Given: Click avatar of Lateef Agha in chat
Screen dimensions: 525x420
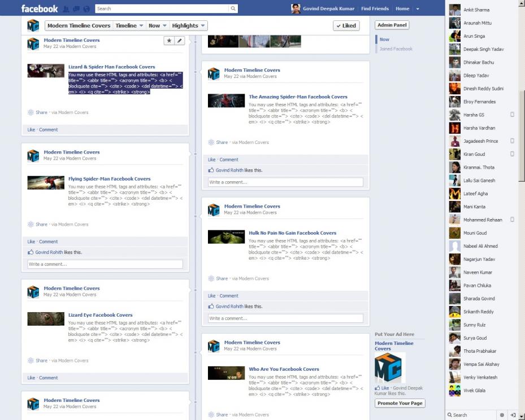Looking at the screenshot, I should pyautogui.click(x=455, y=194).
